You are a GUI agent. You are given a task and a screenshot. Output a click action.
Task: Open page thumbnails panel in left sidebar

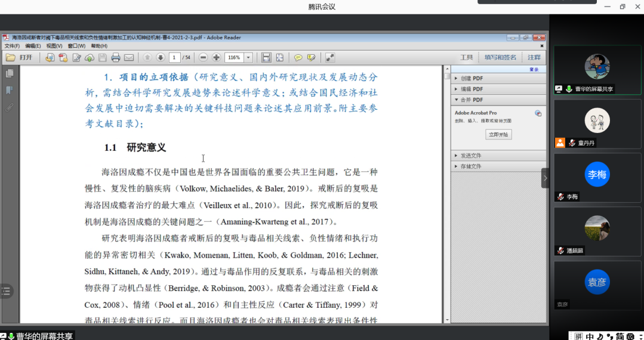click(10, 73)
